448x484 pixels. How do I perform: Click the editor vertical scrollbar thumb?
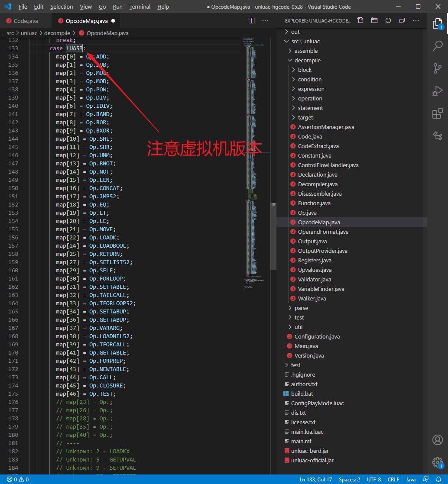tap(273, 237)
